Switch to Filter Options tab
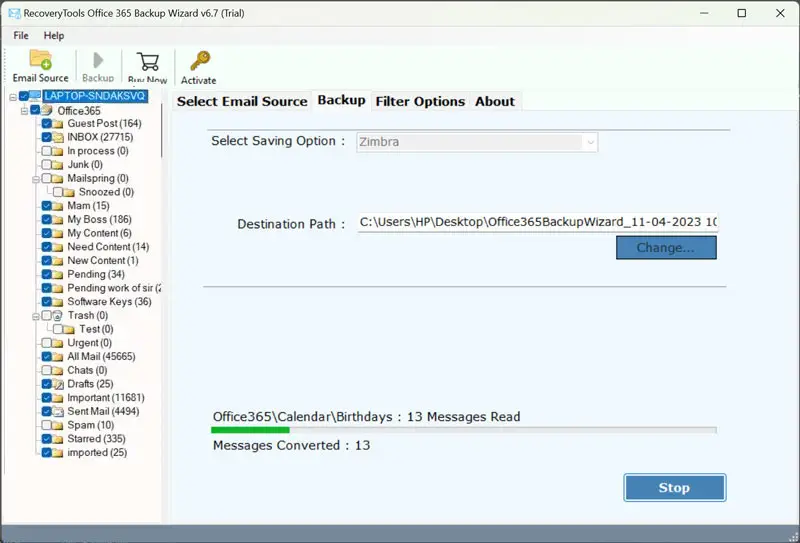The height and width of the screenshot is (543, 800). [x=420, y=101]
